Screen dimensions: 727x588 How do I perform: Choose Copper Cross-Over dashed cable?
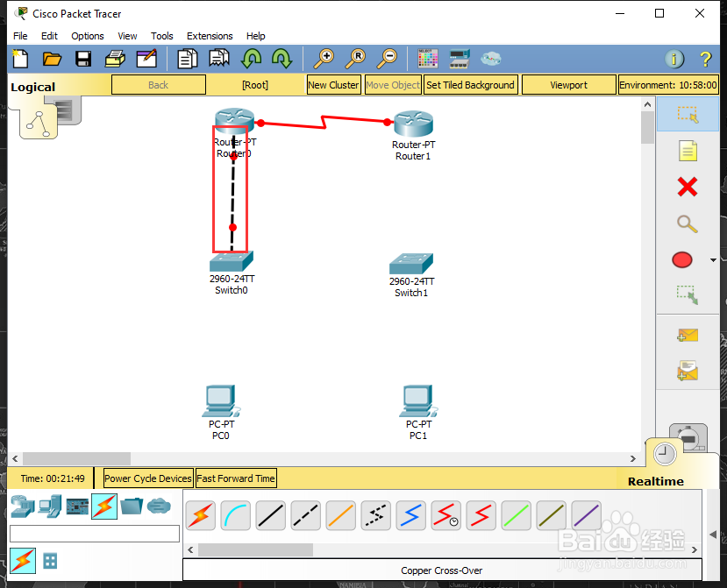[305, 515]
